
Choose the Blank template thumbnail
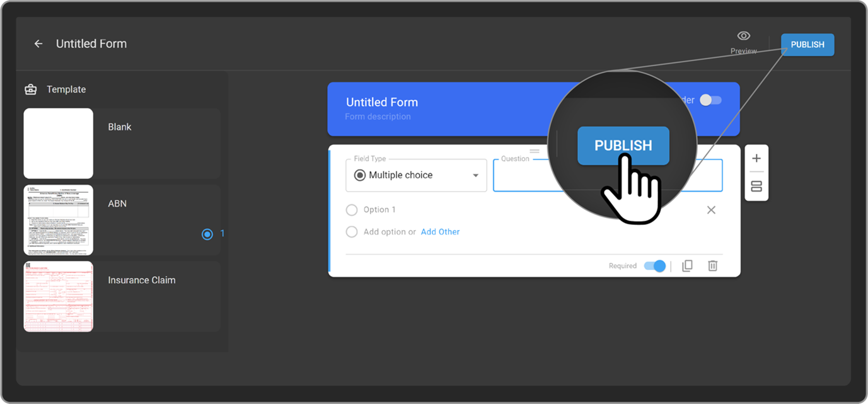59,144
